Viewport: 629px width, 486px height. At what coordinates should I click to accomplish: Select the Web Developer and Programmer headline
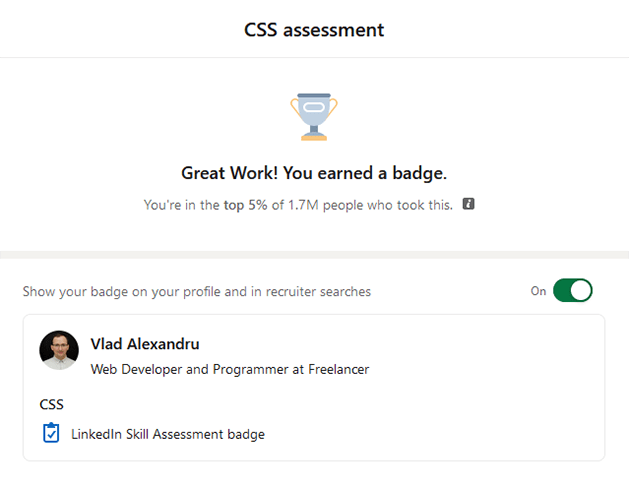tap(229, 369)
